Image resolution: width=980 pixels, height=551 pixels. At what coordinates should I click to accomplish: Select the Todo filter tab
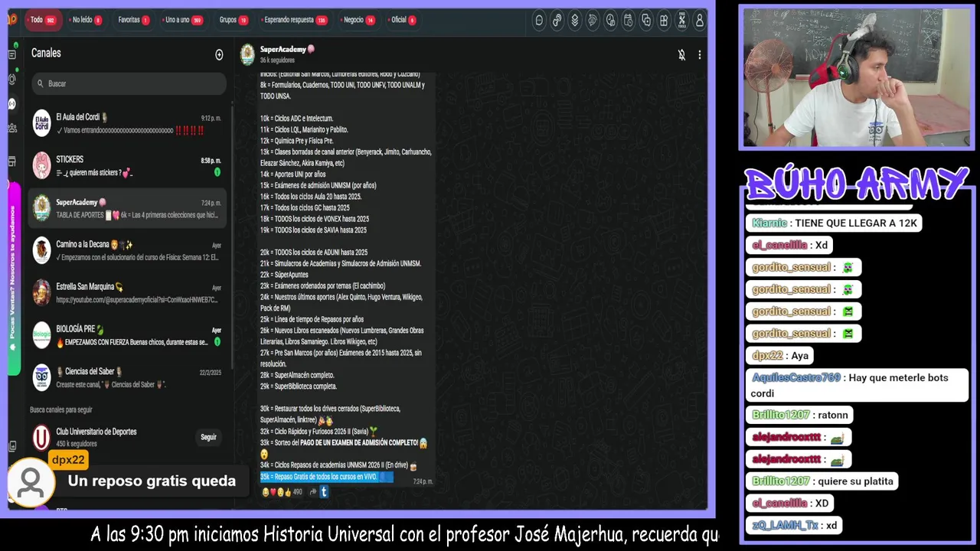[43, 20]
